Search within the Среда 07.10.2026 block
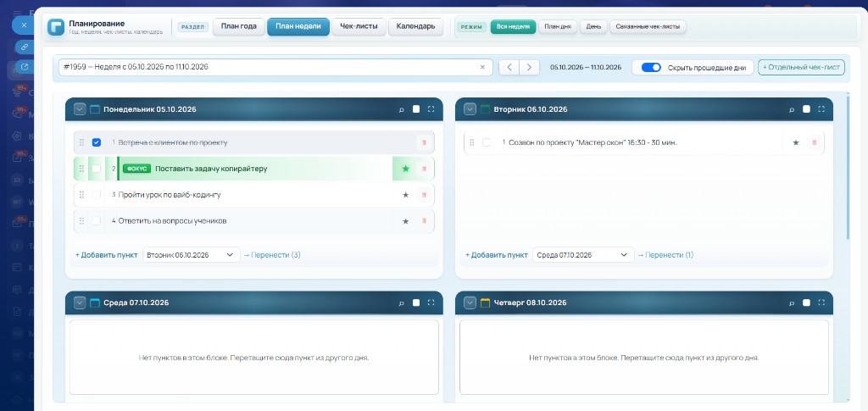 click(402, 303)
